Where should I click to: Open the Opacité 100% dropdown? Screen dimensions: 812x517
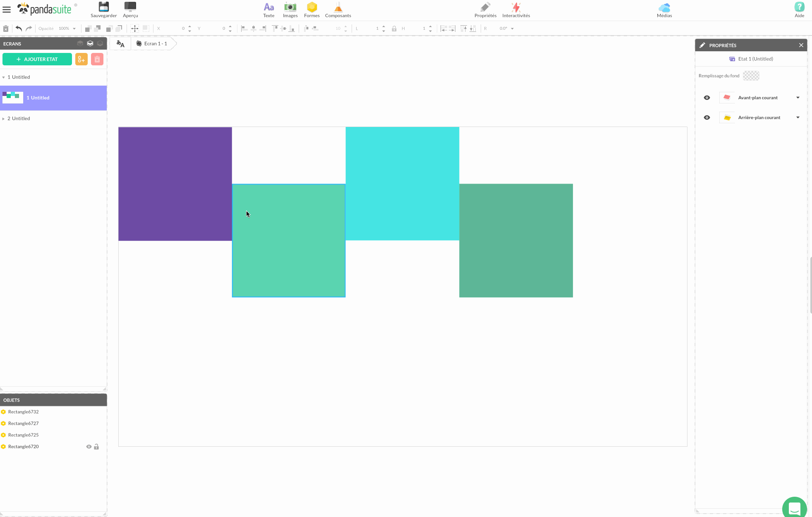(x=74, y=29)
